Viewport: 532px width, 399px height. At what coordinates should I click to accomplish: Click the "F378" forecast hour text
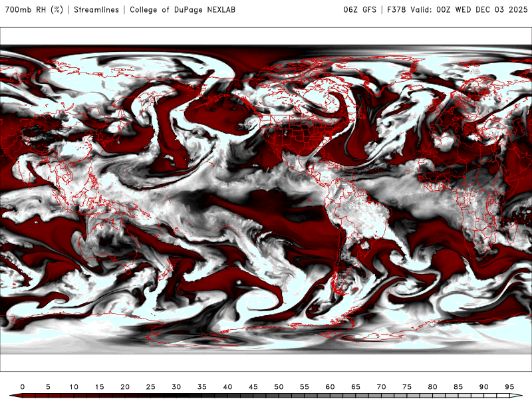point(396,9)
